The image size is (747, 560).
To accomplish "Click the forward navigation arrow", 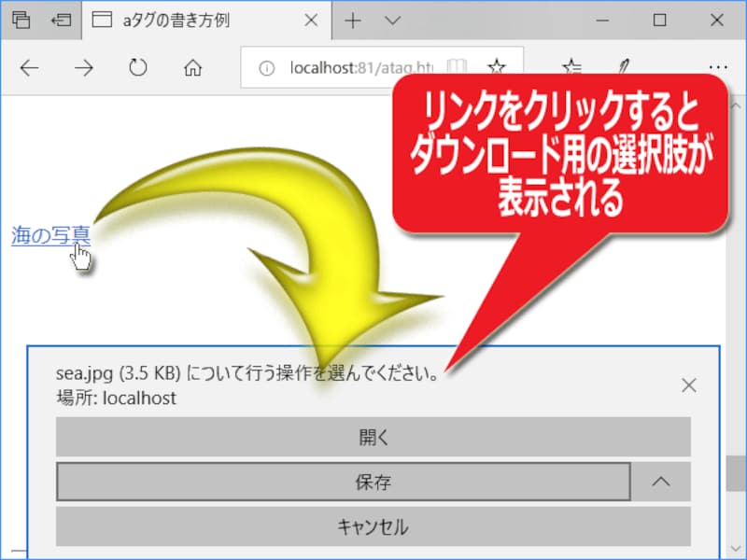I will (83, 66).
